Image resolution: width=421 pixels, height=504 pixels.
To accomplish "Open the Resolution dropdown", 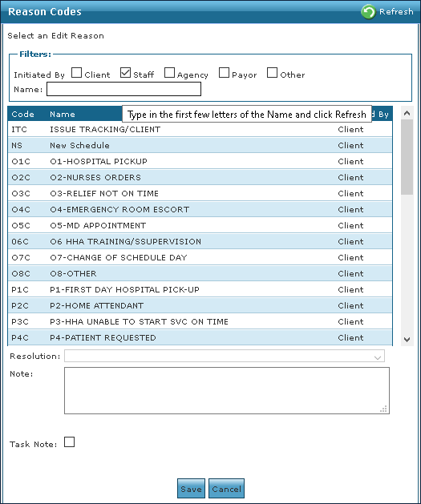I will tap(225, 356).
